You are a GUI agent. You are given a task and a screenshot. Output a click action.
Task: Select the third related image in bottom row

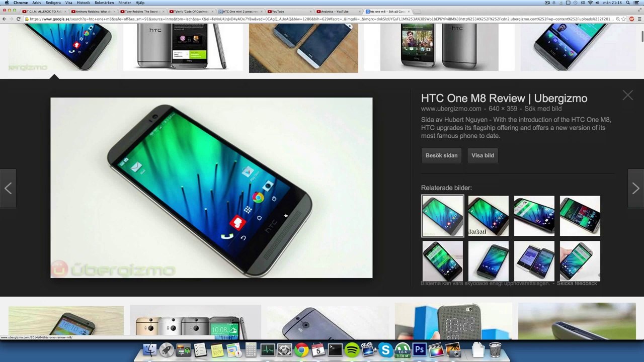[x=534, y=261]
